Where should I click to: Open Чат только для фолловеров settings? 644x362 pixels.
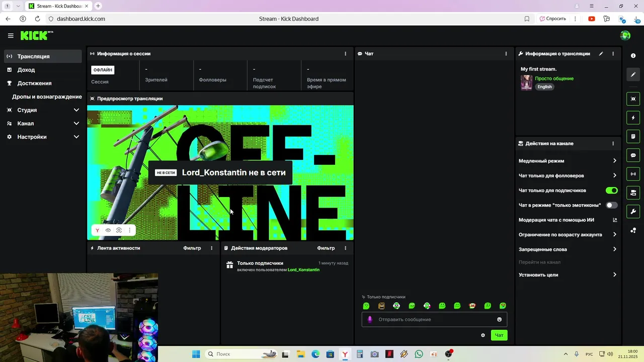(x=568, y=176)
